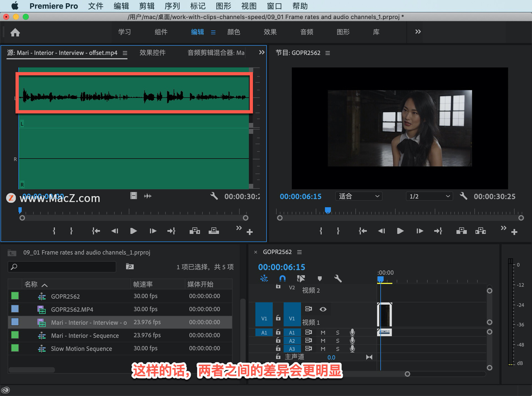Image resolution: width=532 pixels, height=396 pixels.
Task: Switch to the 效果控件 tab
Action: 152,53
